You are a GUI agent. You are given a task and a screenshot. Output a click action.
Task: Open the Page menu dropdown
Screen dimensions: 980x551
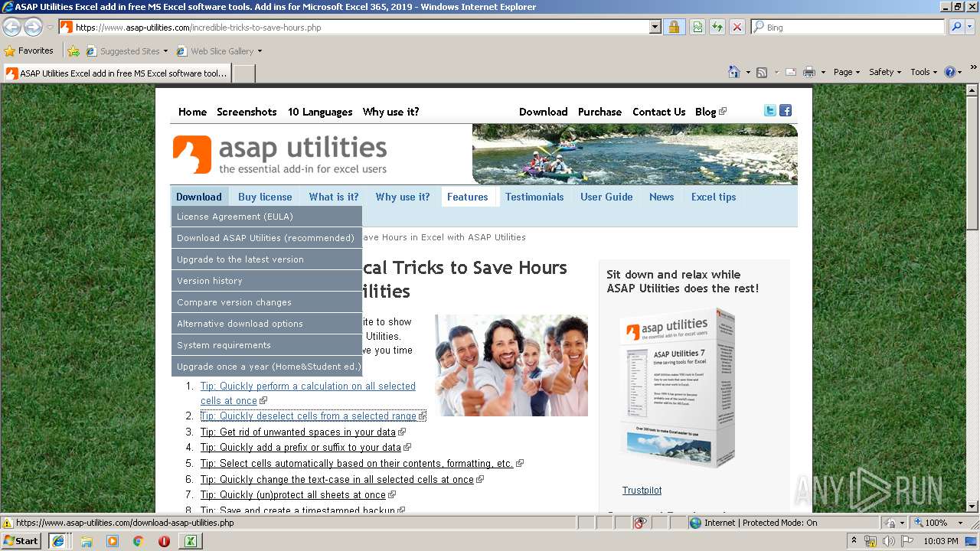[846, 72]
